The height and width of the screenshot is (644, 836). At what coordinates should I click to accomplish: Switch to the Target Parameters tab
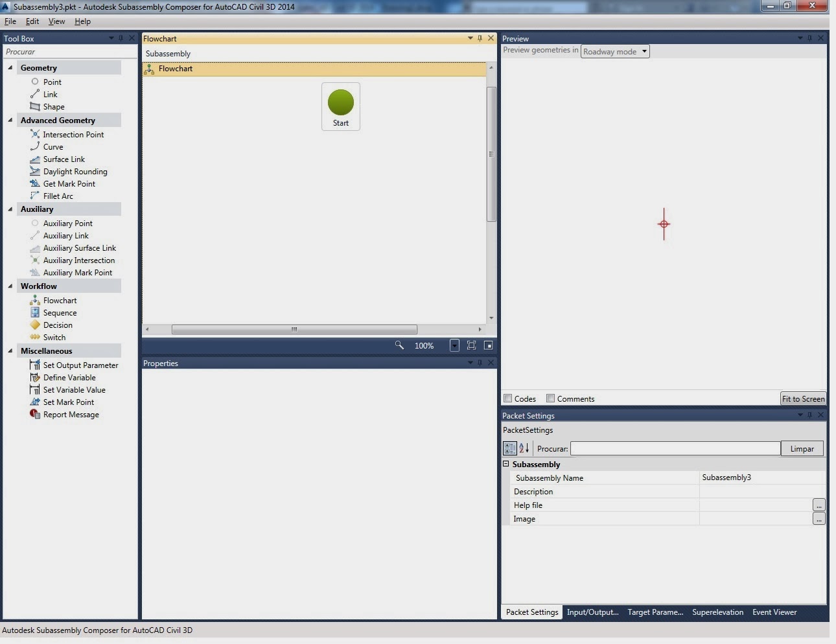[x=655, y=612]
